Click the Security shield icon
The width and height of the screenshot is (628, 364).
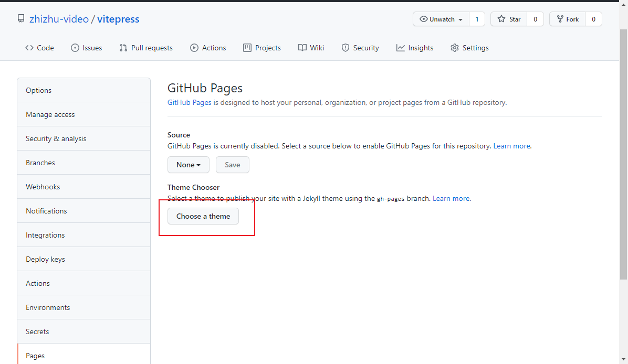point(345,48)
